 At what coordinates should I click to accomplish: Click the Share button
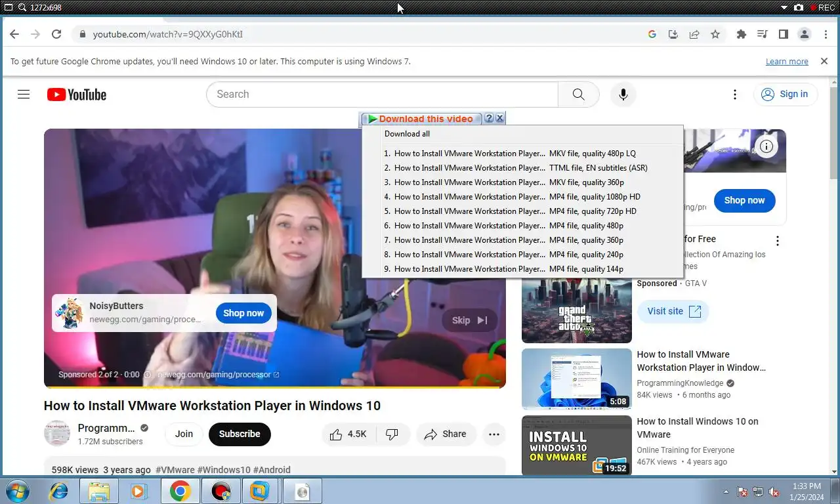[x=446, y=434]
